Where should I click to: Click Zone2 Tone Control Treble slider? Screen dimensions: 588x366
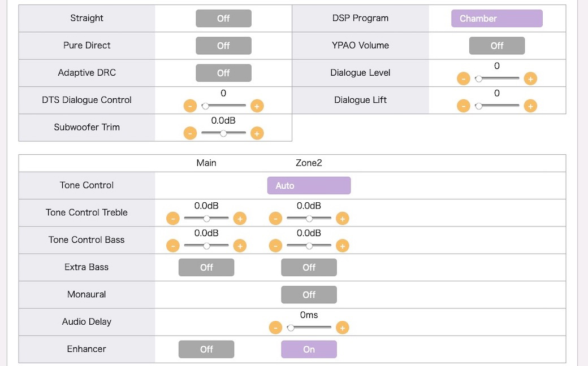point(309,219)
